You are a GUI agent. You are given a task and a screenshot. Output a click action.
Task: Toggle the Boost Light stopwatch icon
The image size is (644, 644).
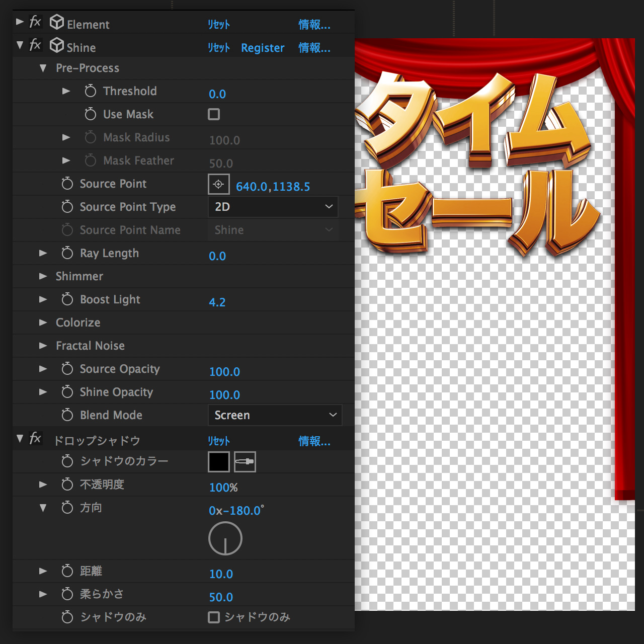tap(67, 299)
